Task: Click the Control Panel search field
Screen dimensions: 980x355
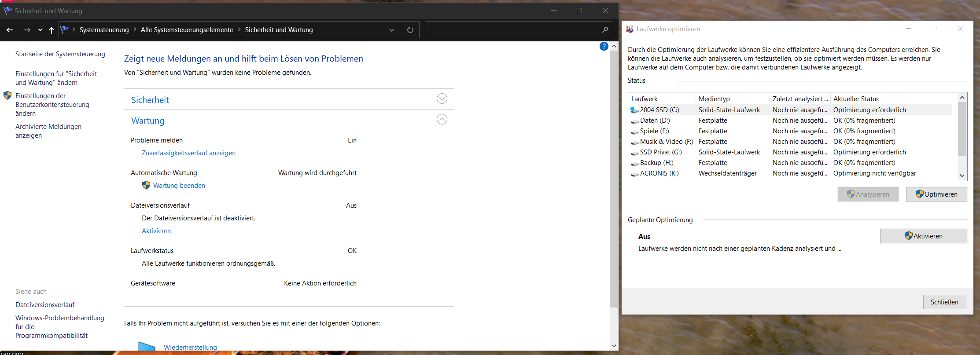Action: [x=512, y=30]
